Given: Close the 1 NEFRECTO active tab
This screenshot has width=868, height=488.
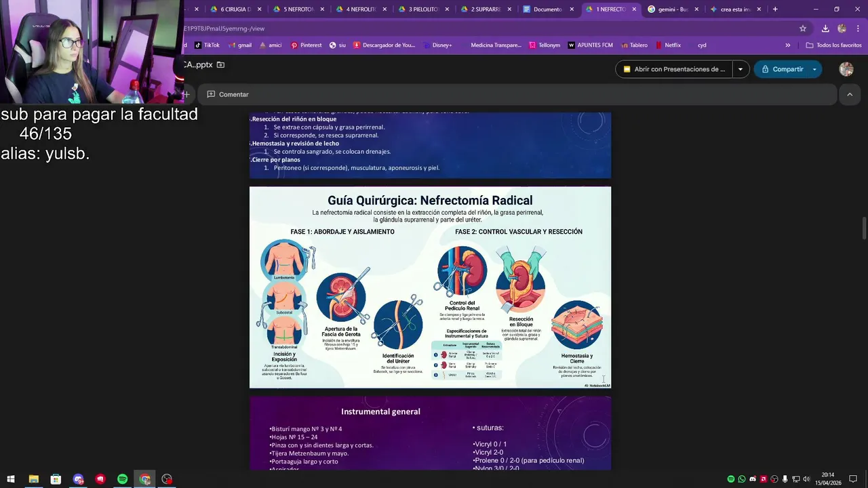Looking at the screenshot, I should [635, 9].
